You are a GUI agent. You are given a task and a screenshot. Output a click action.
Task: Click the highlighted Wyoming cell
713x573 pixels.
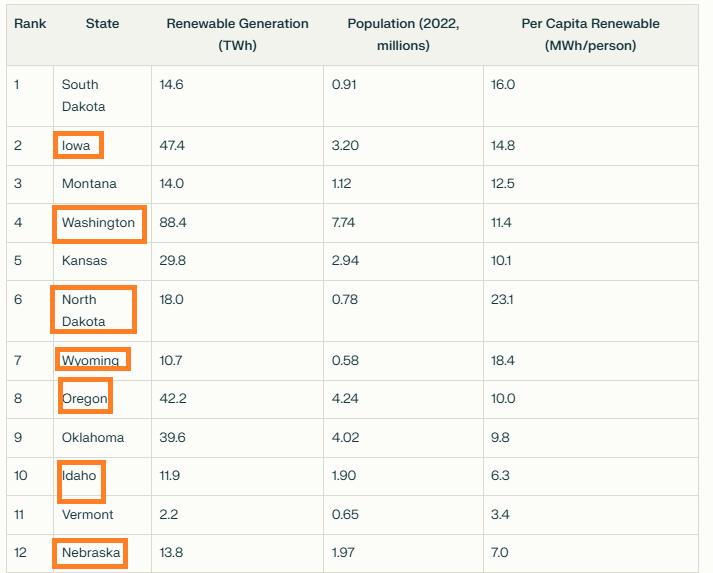coord(93,360)
